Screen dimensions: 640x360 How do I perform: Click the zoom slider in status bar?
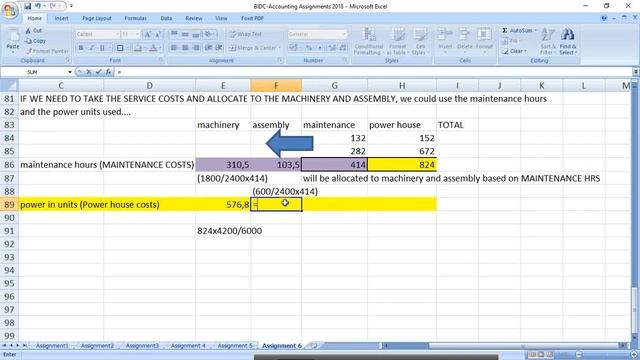point(606,354)
